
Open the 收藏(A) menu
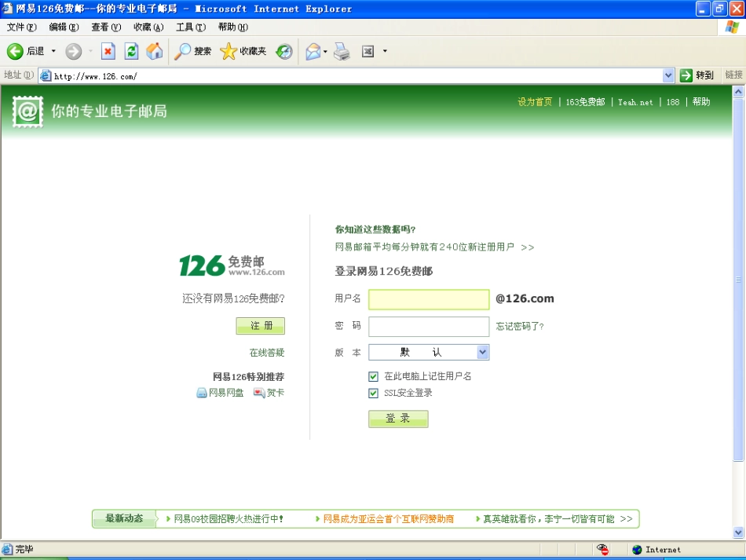148,27
